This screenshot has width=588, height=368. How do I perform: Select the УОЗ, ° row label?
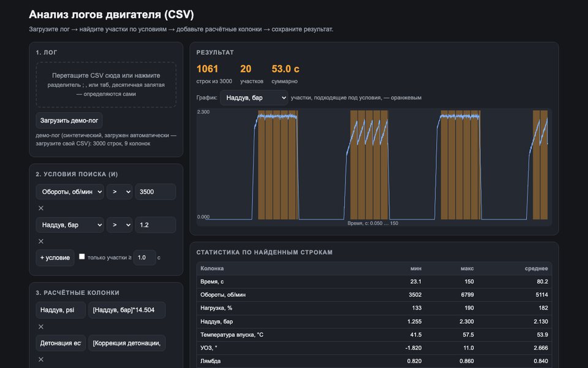208,348
